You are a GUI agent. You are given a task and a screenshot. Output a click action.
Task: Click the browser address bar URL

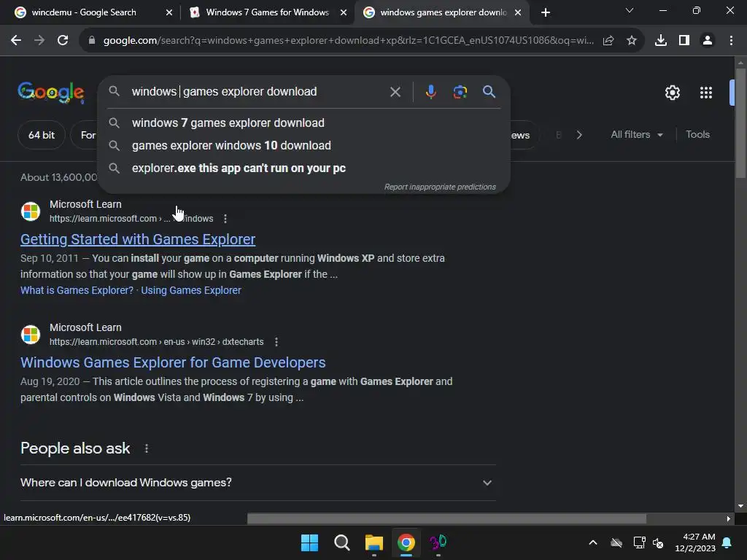348,41
